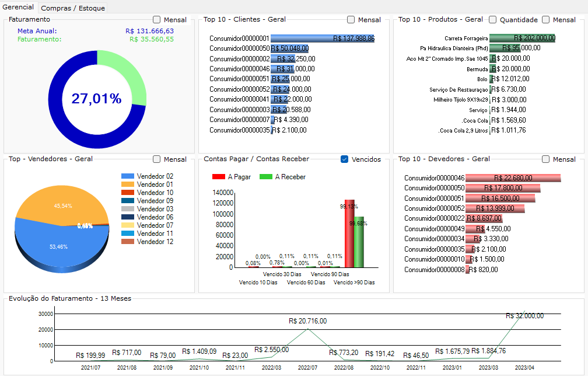Click the Consumidor00000052 client bar

(x=280, y=89)
